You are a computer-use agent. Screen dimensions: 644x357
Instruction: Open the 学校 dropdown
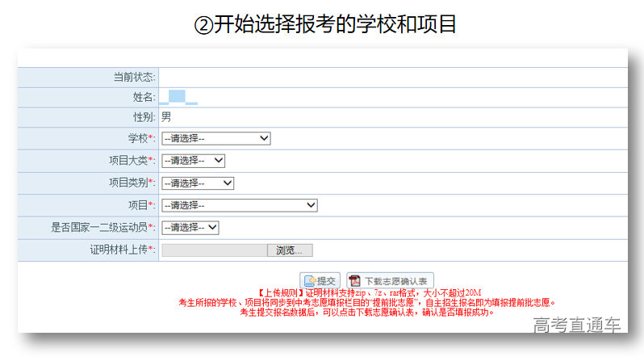[x=216, y=139]
